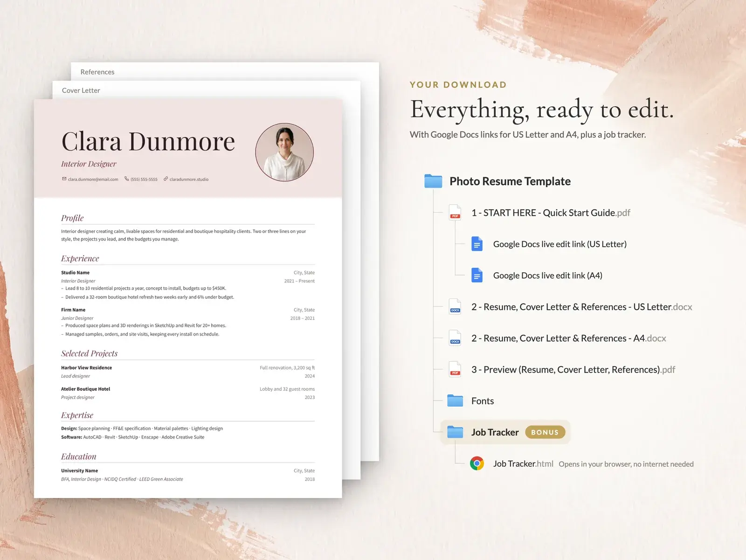
Task: Open the Fonts folder icon
Action: tap(455, 401)
